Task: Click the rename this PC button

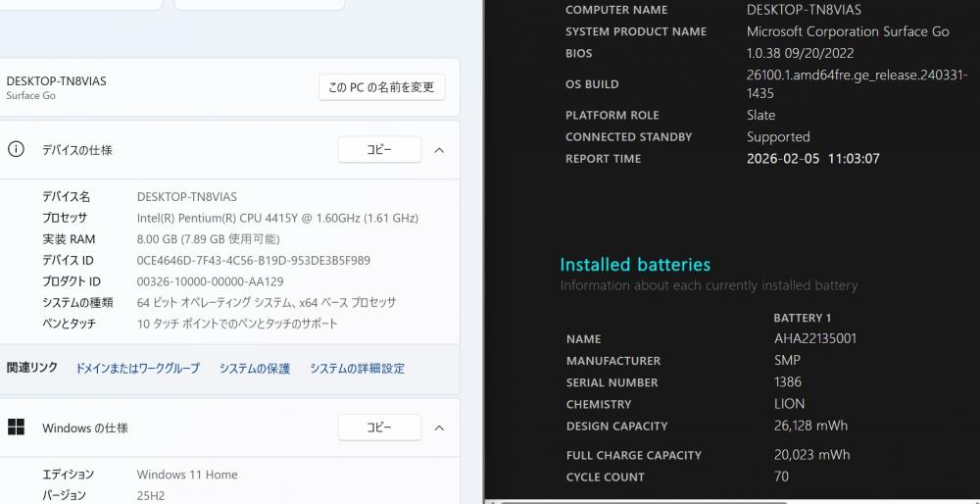Action: click(382, 87)
